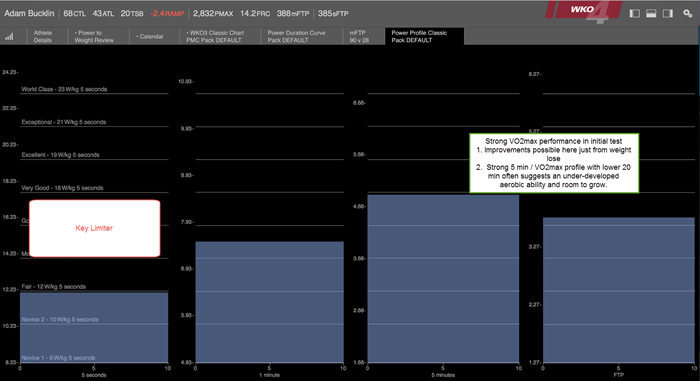Click the 1 minute power bar
This screenshot has width=700, height=381.
[270, 302]
